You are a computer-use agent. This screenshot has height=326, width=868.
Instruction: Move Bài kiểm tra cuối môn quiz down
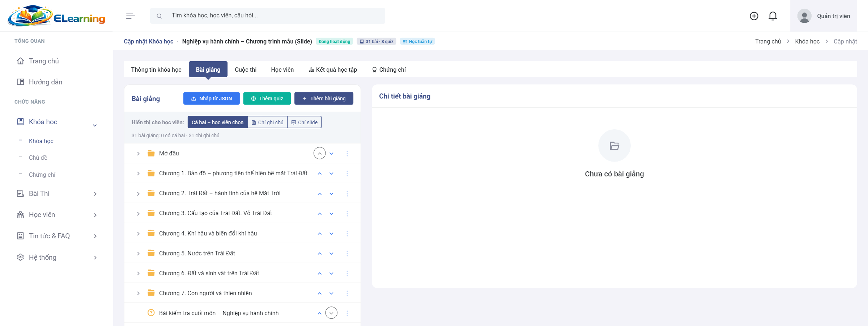coord(331,313)
